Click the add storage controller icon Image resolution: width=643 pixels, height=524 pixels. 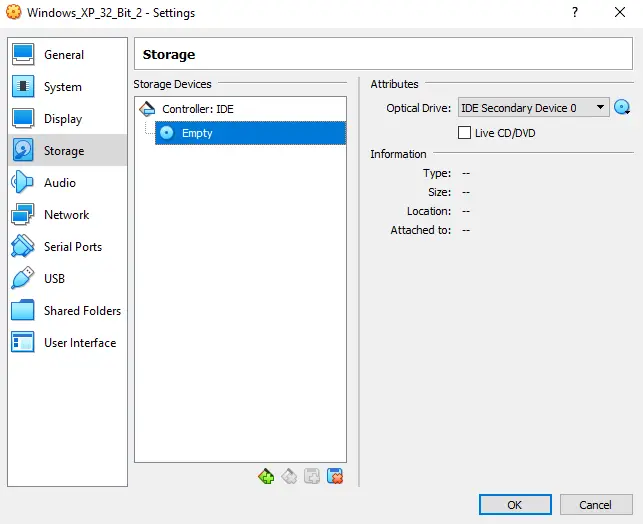(x=266, y=476)
